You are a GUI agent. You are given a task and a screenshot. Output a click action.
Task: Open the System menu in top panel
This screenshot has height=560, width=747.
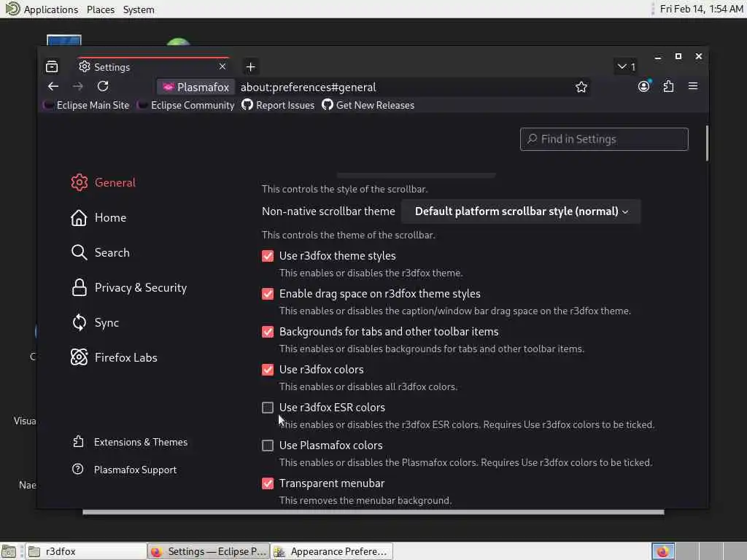(139, 9)
